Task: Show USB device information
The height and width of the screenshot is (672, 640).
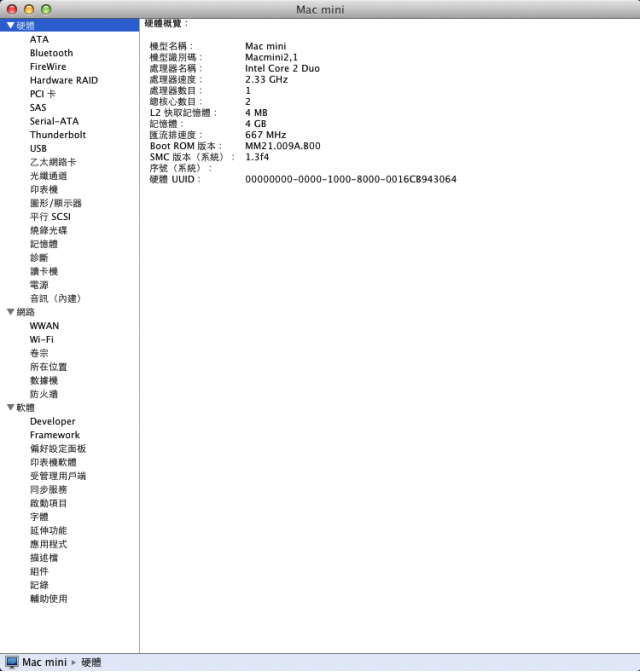Action: tap(38, 149)
